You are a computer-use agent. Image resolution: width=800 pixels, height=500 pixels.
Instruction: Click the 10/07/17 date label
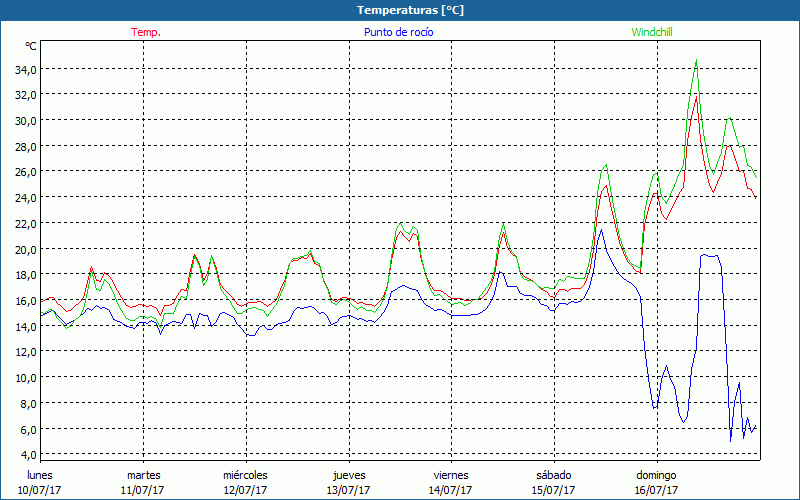tap(40, 490)
